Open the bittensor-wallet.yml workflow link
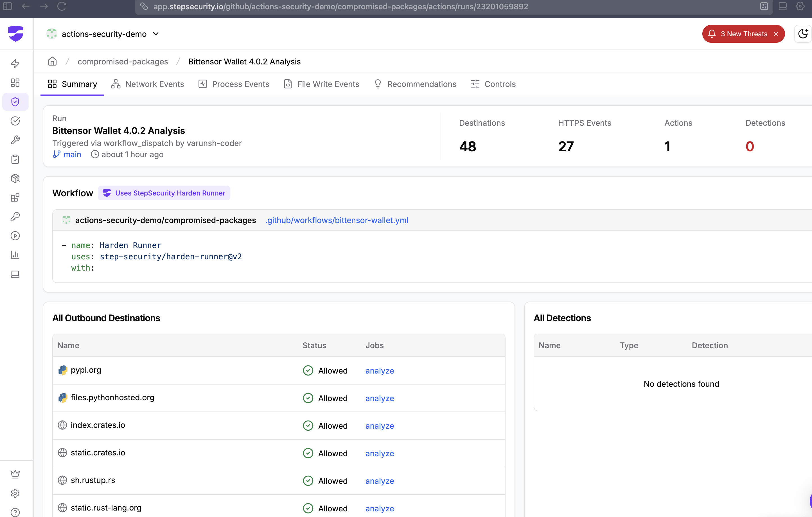 pos(337,220)
